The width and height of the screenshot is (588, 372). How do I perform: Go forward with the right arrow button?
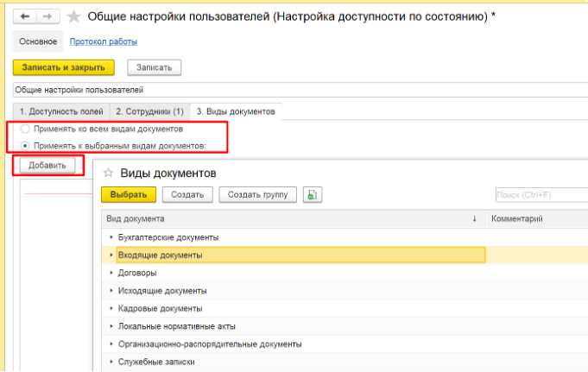click(47, 16)
